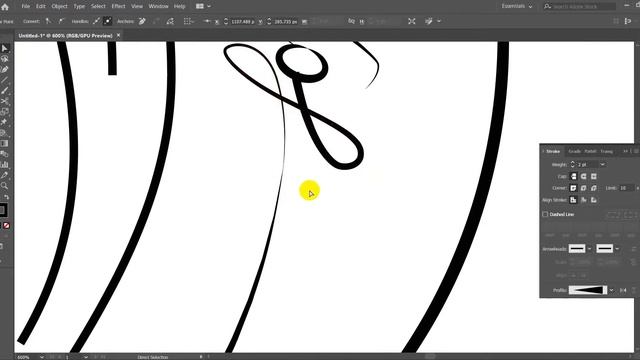
Task: Remove selected anchor points icon
Action: pos(142,21)
